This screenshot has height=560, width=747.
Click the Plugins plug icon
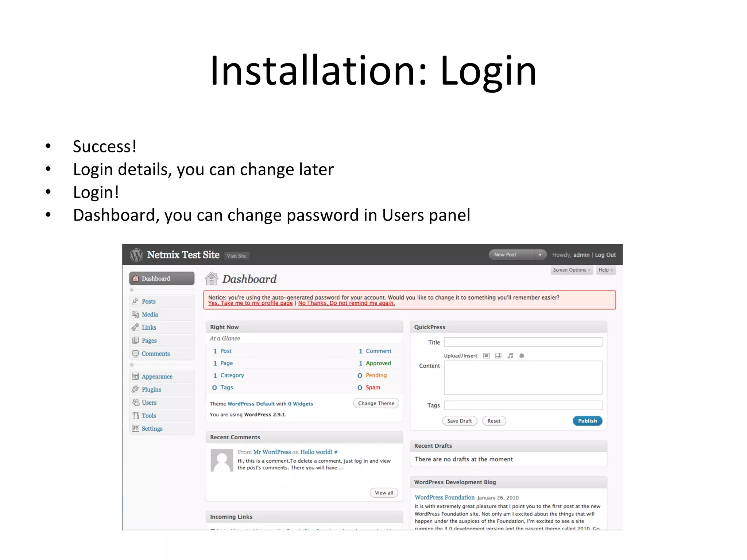(135, 389)
